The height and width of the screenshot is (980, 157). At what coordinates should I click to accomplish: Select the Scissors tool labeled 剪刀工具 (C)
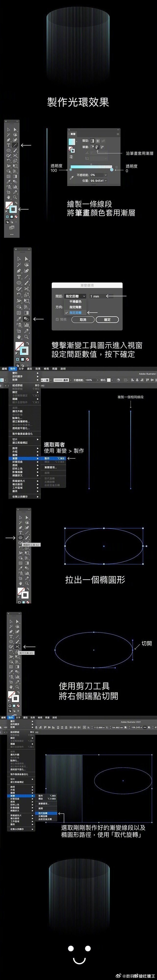click(17, 647)
